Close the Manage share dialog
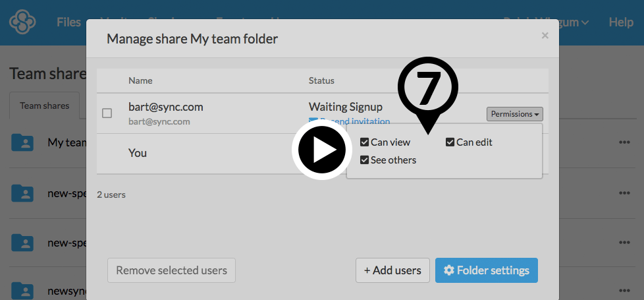The width and height of the screenshot is (644, 300). pyautogui.click(x=545, y=36)
